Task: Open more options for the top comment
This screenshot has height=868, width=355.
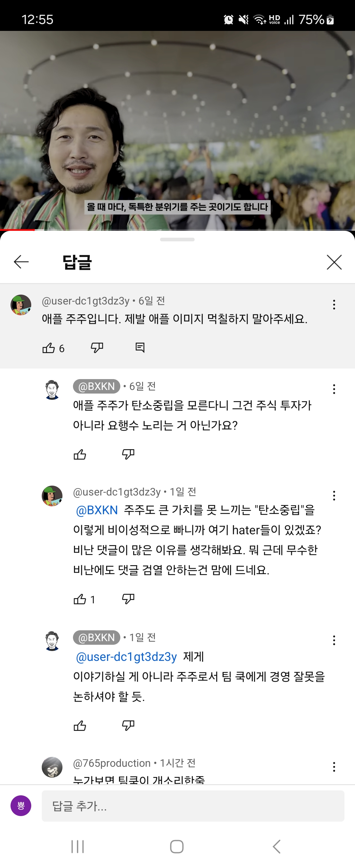Action: (334, 304)
